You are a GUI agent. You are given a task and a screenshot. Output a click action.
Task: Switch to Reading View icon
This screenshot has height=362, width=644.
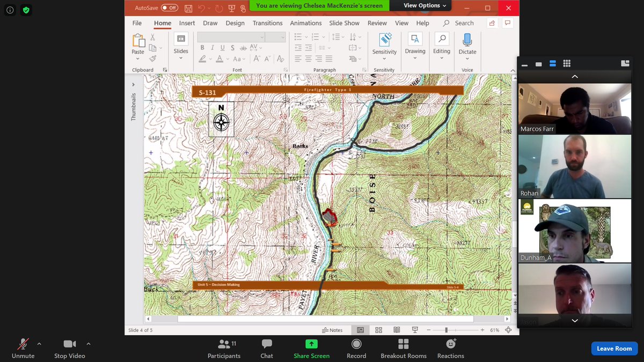[x=397, y=330]
